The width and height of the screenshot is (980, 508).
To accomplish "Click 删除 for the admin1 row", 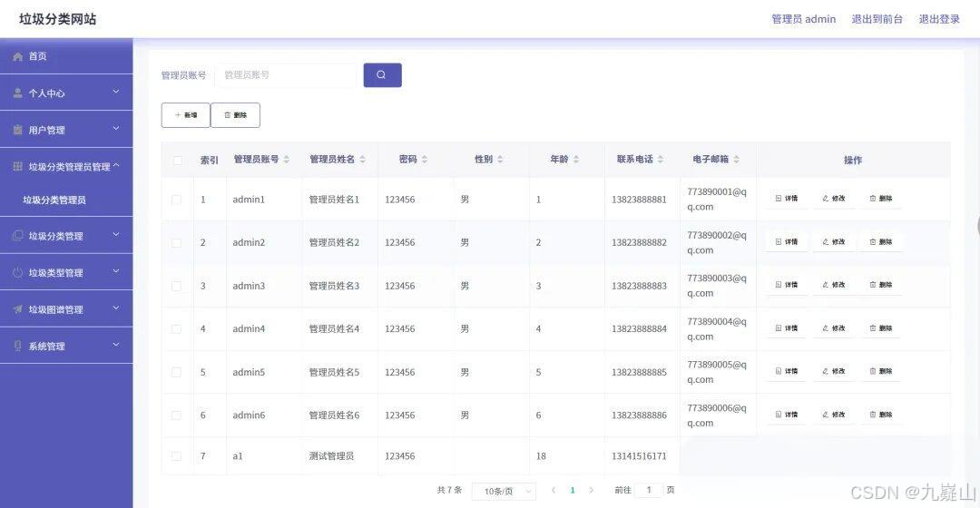I will pyautogui.click(x=880, y=199).
